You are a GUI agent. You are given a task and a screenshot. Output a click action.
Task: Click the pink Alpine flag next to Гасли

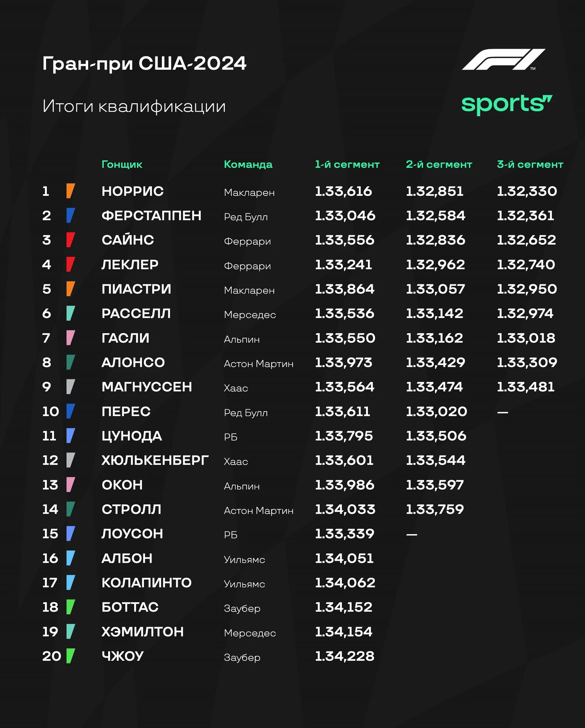71,338
